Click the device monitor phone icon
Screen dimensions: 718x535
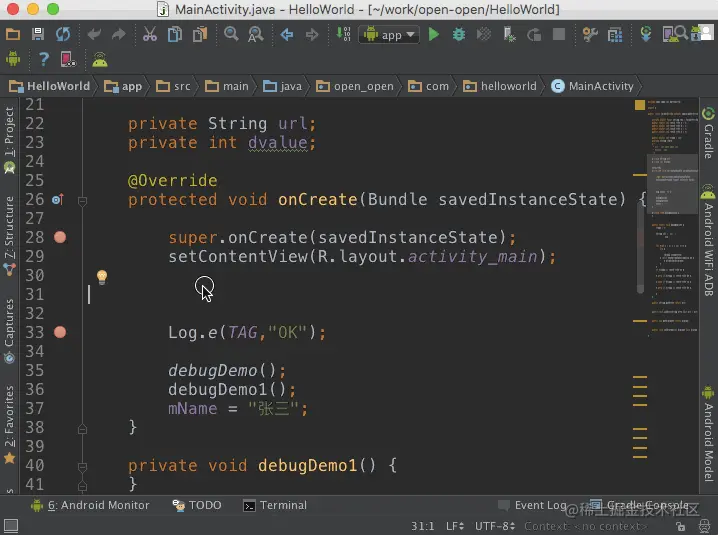68,59
